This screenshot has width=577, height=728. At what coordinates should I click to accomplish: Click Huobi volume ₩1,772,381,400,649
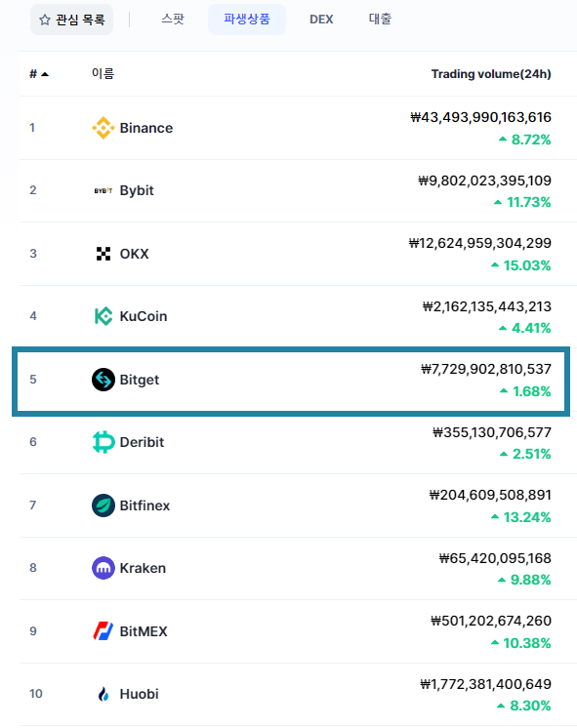click(485, 683)
